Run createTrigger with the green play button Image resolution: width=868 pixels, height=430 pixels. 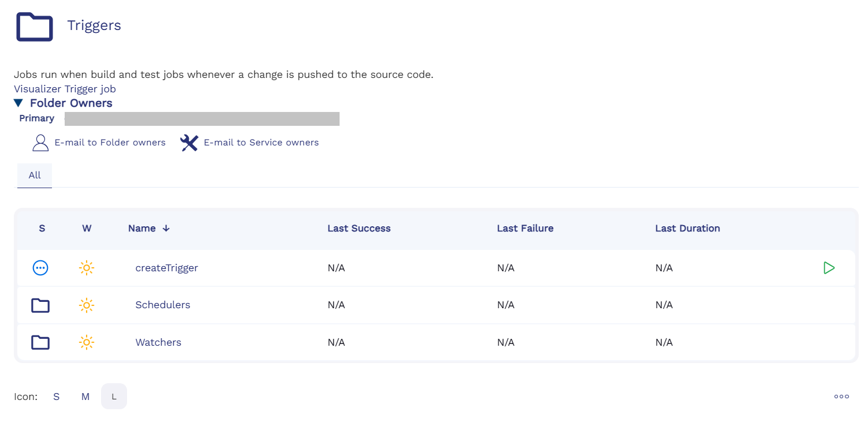[x=829, y=268]
